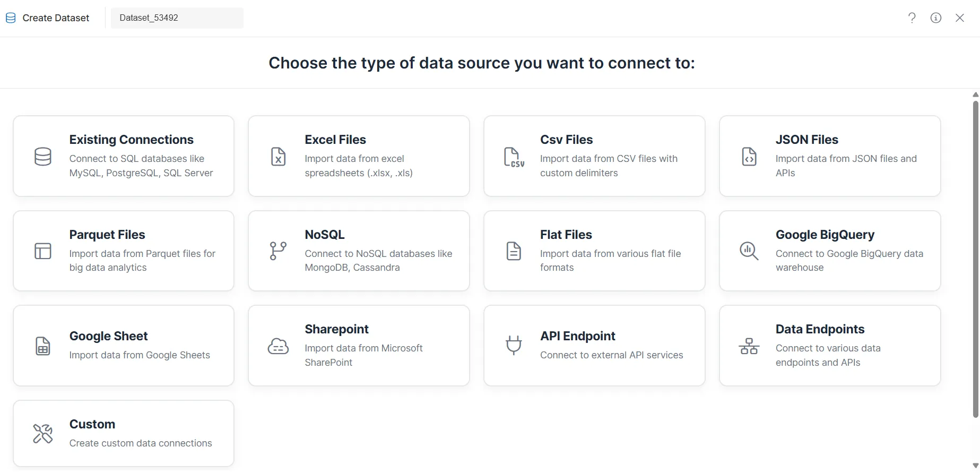Choose the Google Sheet data source
This screenshot has width=980, height=473.
point(123,346)
